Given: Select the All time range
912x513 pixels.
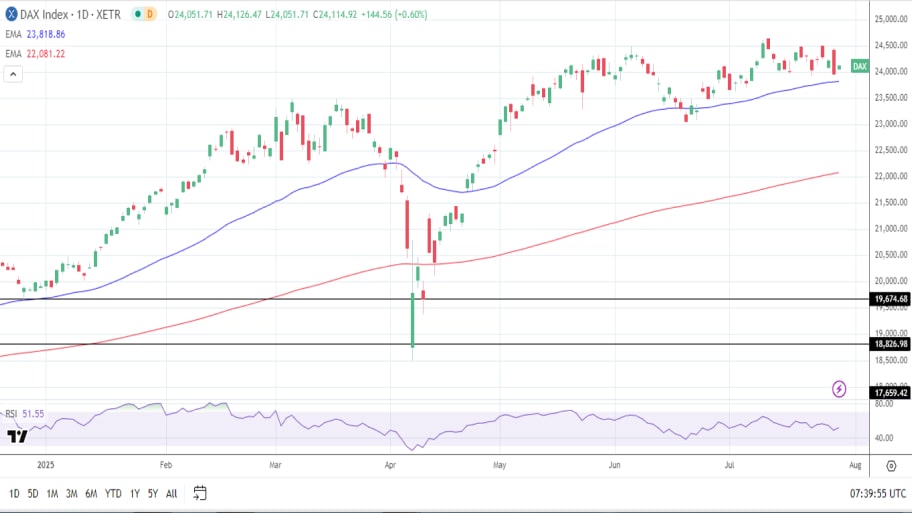Looking at the screenshot, I should click(172, 493).
